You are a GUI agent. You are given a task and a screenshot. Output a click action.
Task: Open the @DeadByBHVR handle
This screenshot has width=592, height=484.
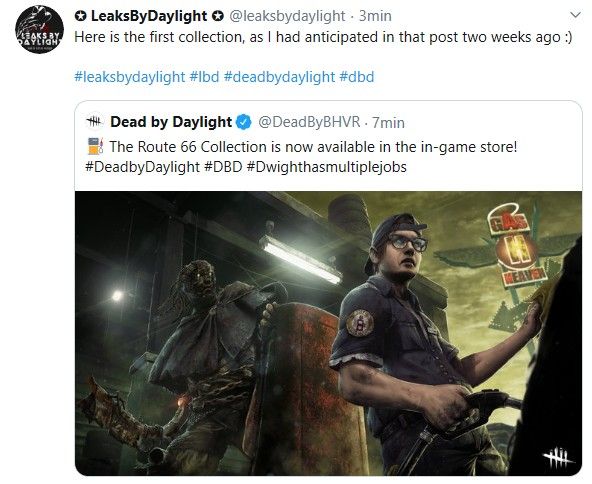point(309,122)
